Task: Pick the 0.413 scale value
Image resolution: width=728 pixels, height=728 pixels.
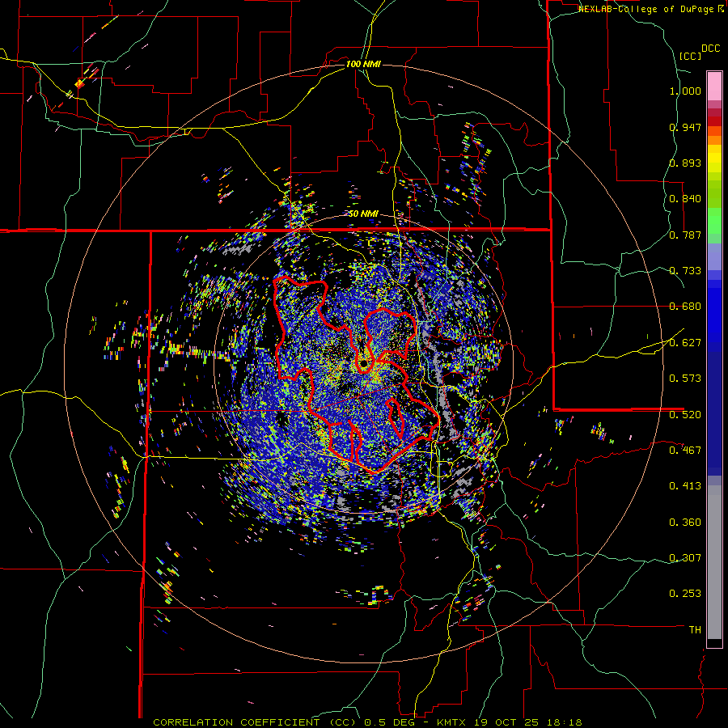Action: pyautogui.click(x=685, y=486)
